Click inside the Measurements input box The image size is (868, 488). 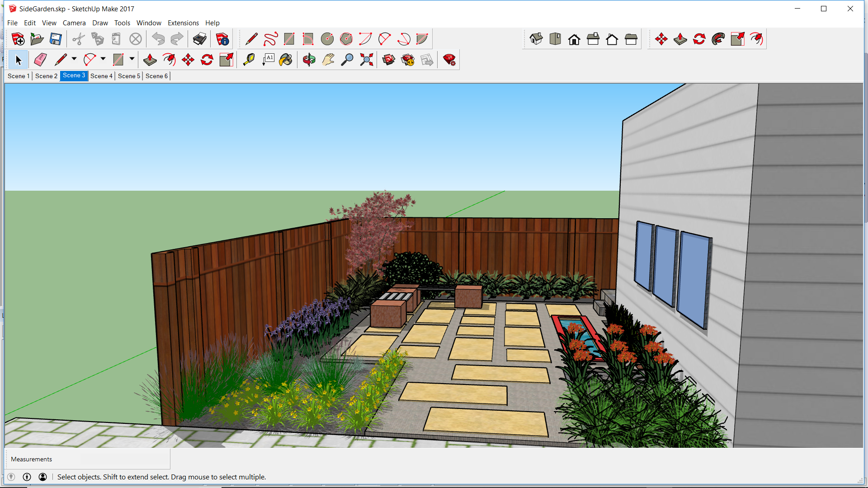124,459
